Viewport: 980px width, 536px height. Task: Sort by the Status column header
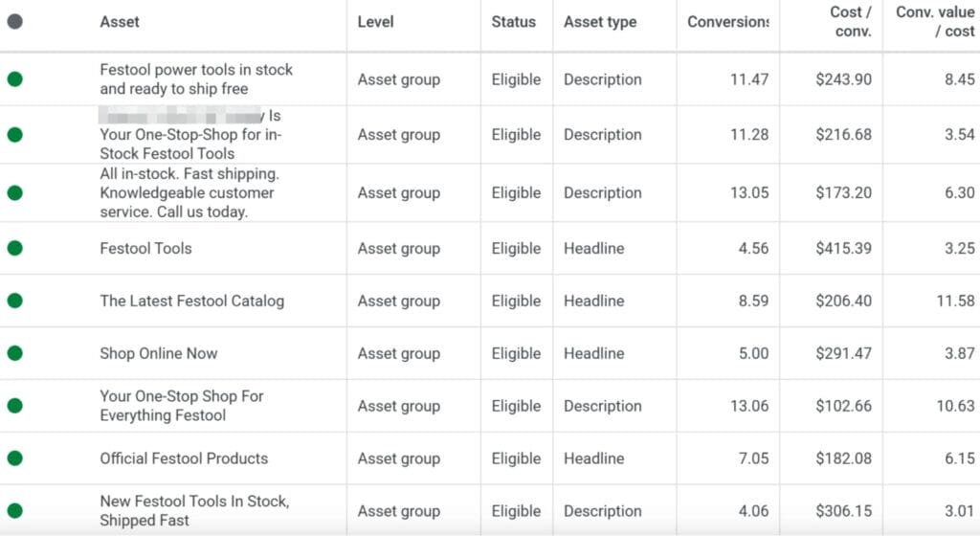(x=513, y=22)
